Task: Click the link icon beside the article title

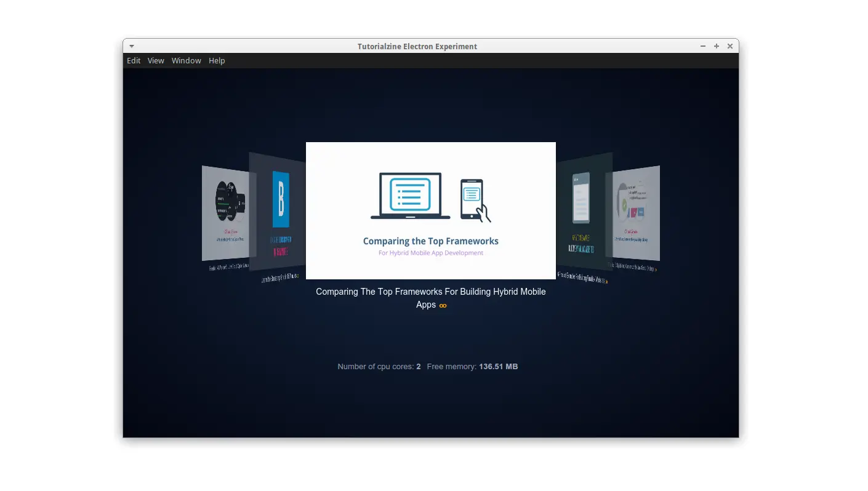Action: point(443,305)
